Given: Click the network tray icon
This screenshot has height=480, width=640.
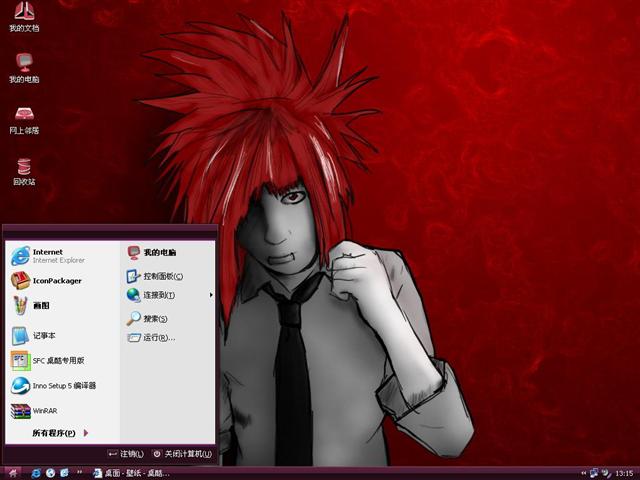Looking at the screenshot, I should pos(594,473).
